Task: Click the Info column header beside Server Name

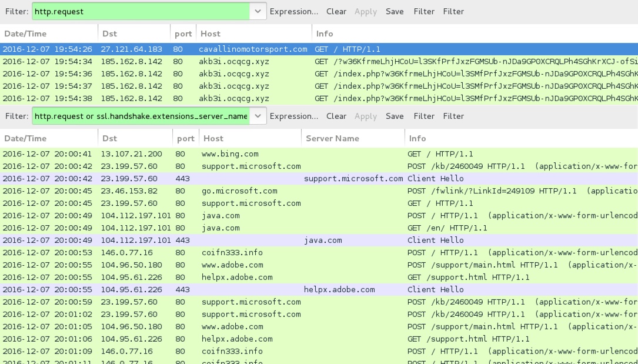Action: tap(521, 138)
